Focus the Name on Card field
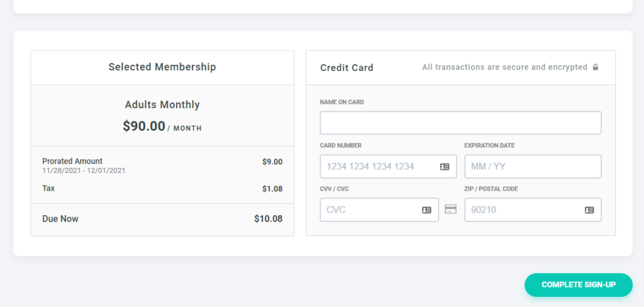 [460, 123]
